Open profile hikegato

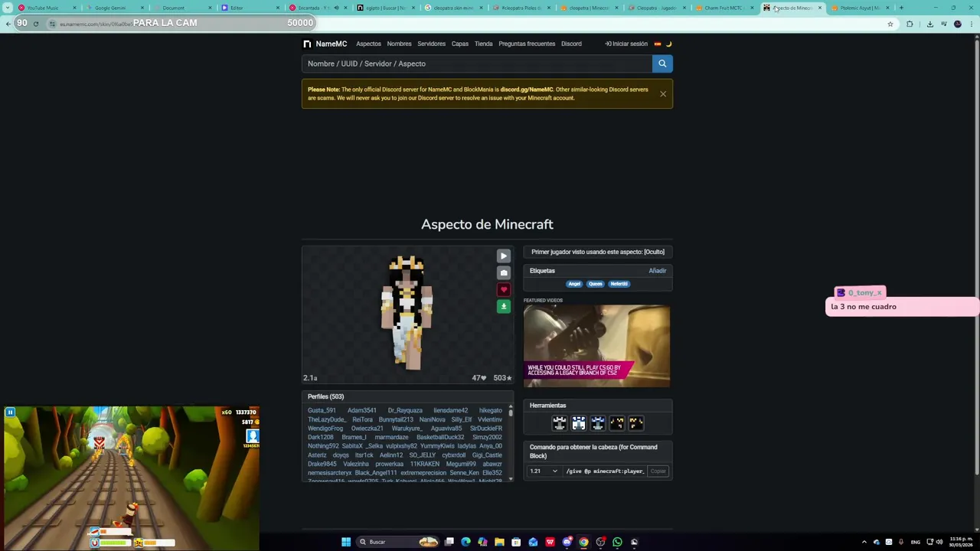[x=490, y=411]
